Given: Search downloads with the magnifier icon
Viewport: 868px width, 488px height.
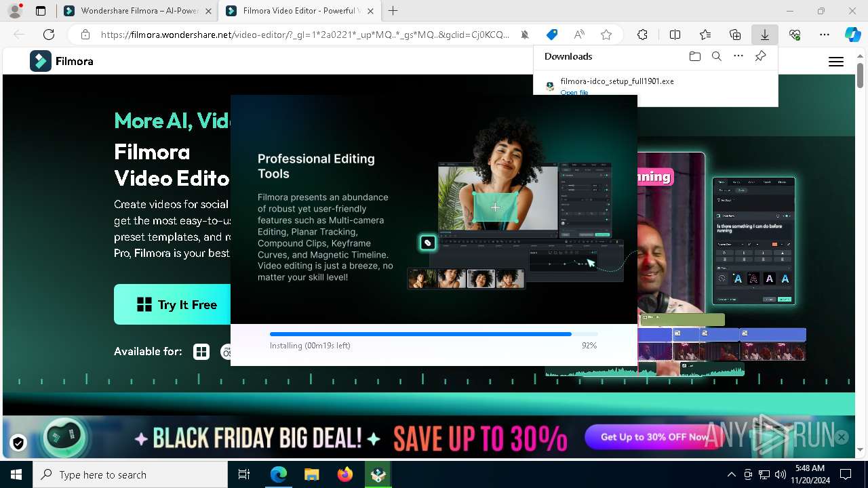Looking at the screenshot, I should (717, 56).
